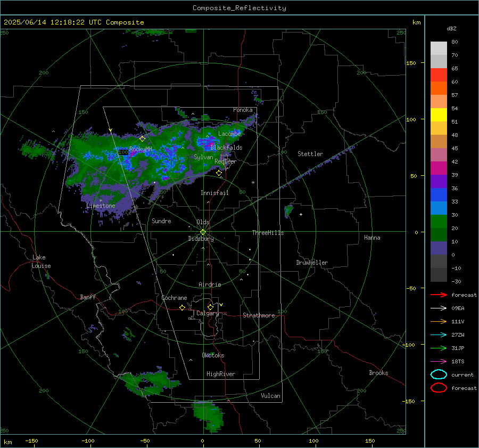
Task: Click the Red Deer city label
Action: coord(226,161)
